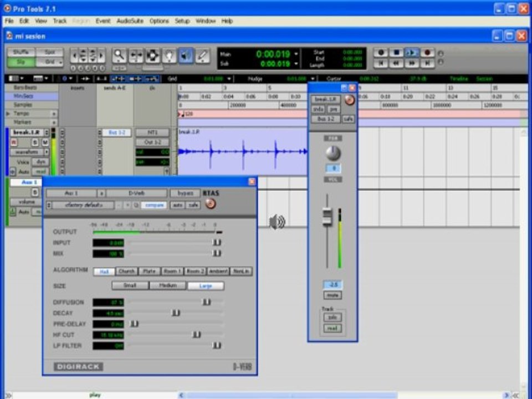532x399 pixels.
Task: Select the Ambient algorithm
Action: click(x=218, y=272)
